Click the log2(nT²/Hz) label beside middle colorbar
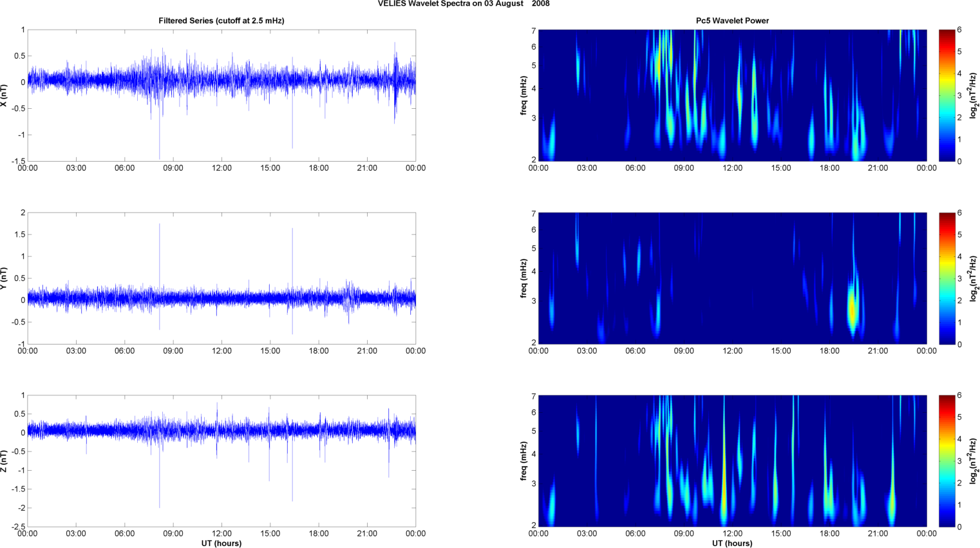980x548 pixels. click(x=974, y=278)
